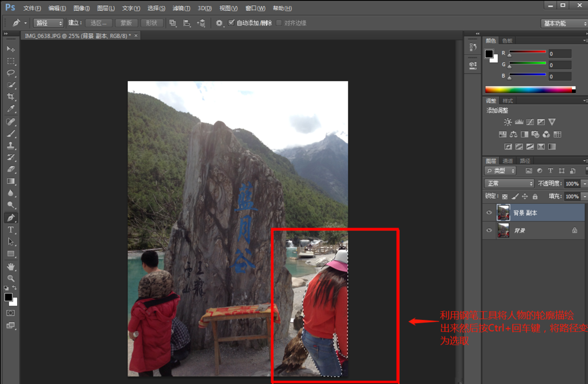
Task: Click the 选区... button in options bar
Action: tap(98, 23)
